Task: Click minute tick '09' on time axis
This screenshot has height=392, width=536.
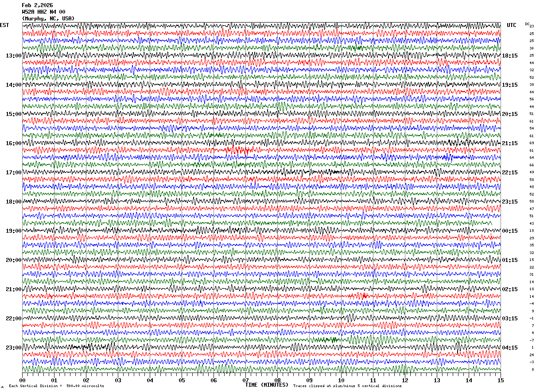Action: [309, 380]
